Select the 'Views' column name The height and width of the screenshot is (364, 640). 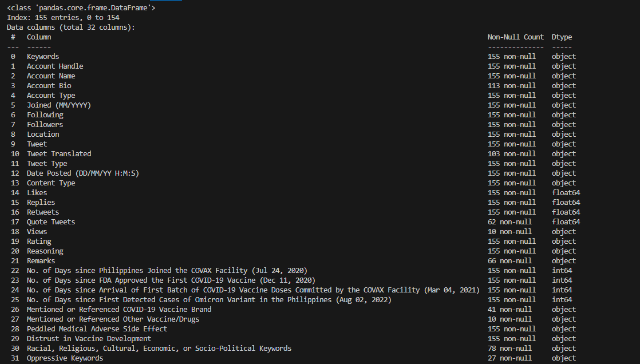pyautogui.click(x=37, y=232)
